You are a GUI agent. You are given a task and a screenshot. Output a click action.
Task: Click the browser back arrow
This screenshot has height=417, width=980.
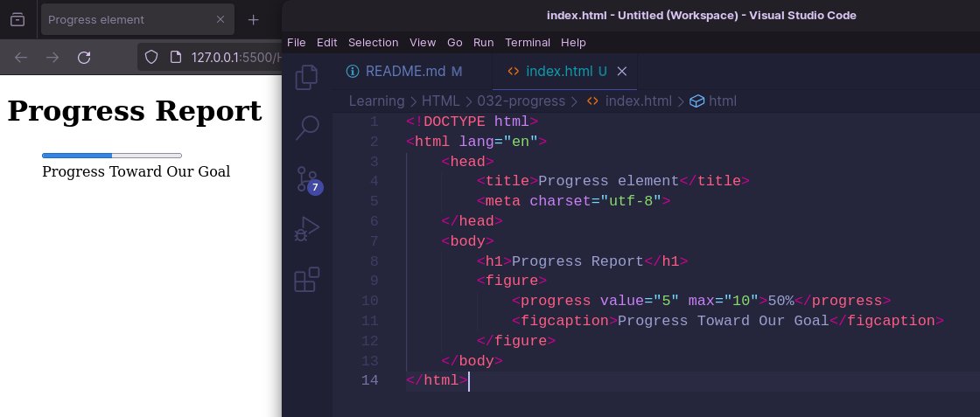21,58
